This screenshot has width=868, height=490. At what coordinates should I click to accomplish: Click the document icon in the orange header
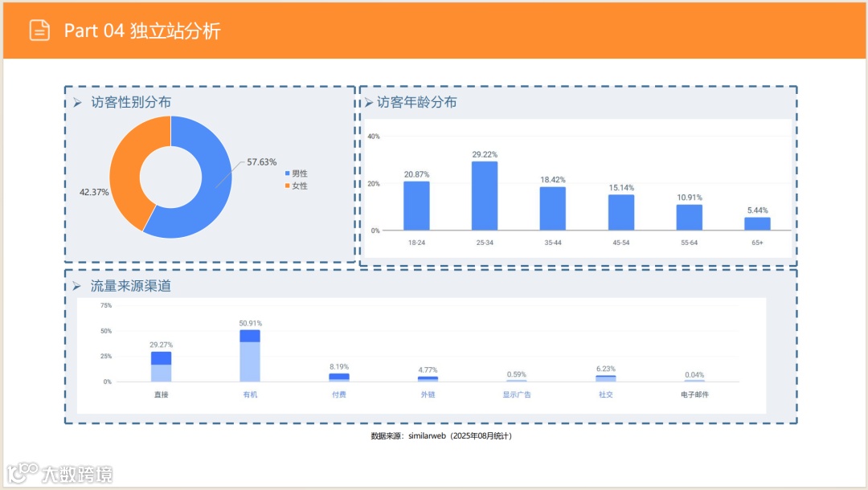pyautogui.click(x=39, y=31)
